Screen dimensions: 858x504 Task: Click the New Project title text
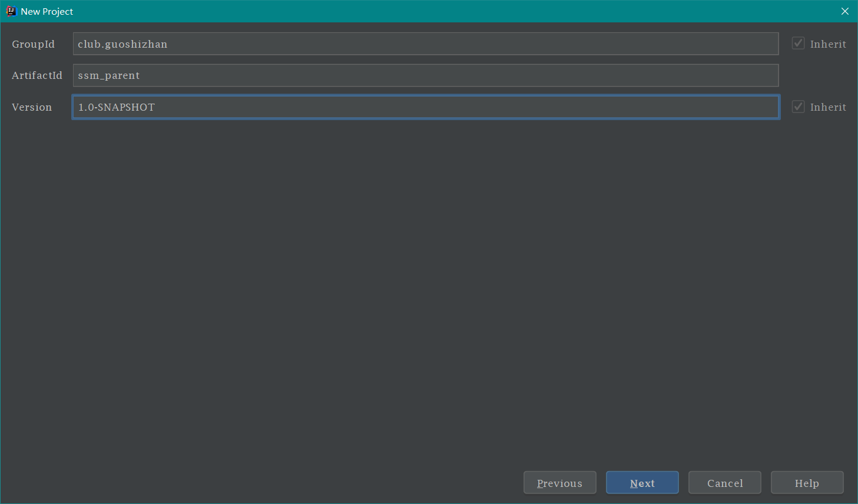pos(47,12)
